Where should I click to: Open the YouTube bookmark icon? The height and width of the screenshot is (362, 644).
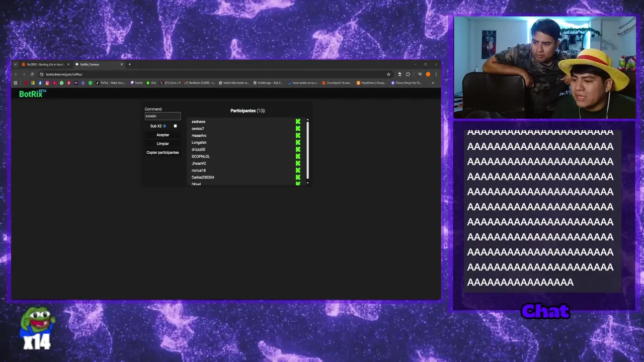tap(54, 83)
